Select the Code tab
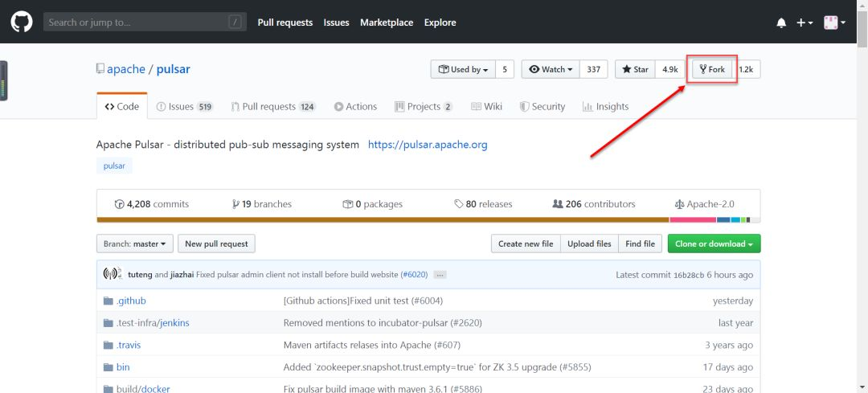Screen dimensions: 868x393 122,106
